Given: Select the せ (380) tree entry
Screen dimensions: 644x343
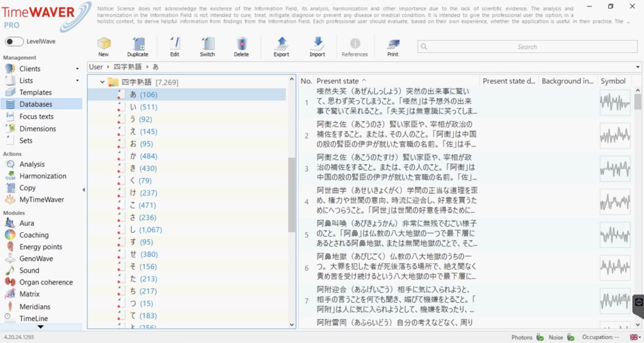Looking at the screenshot, I should click(x=187, y=254).
